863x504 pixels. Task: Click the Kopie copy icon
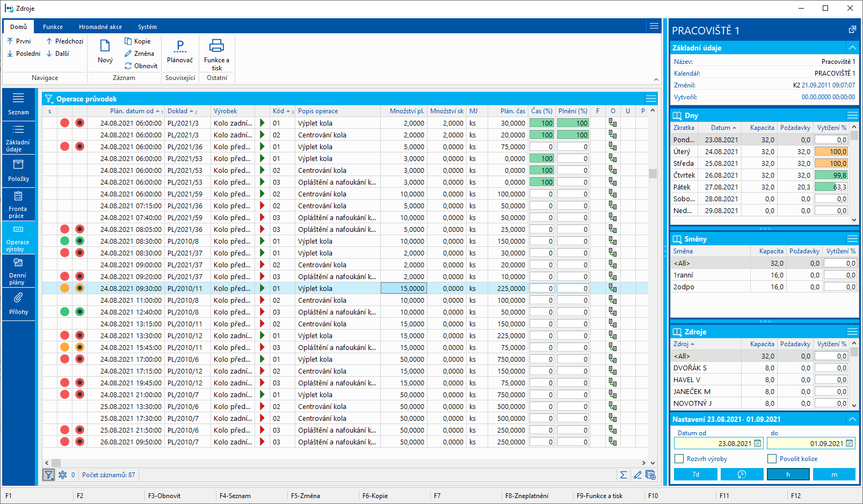click(x=128, y=41)
